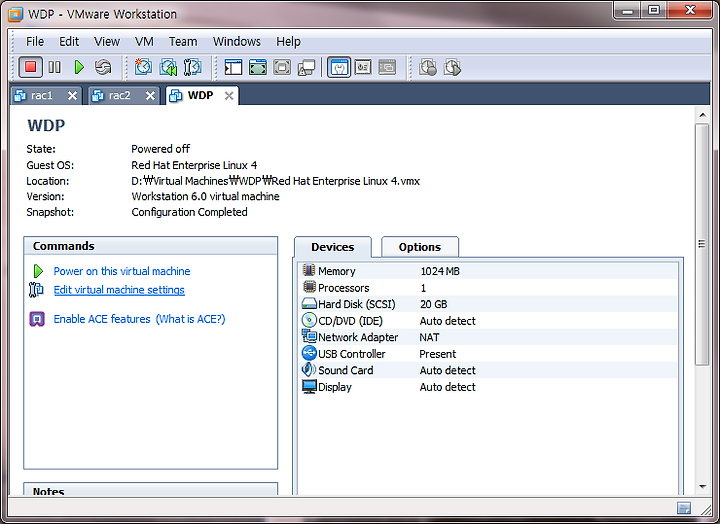Click the Sound Card speaker icon
Screen dimensions: 720x524
click(x=309, y=369)
